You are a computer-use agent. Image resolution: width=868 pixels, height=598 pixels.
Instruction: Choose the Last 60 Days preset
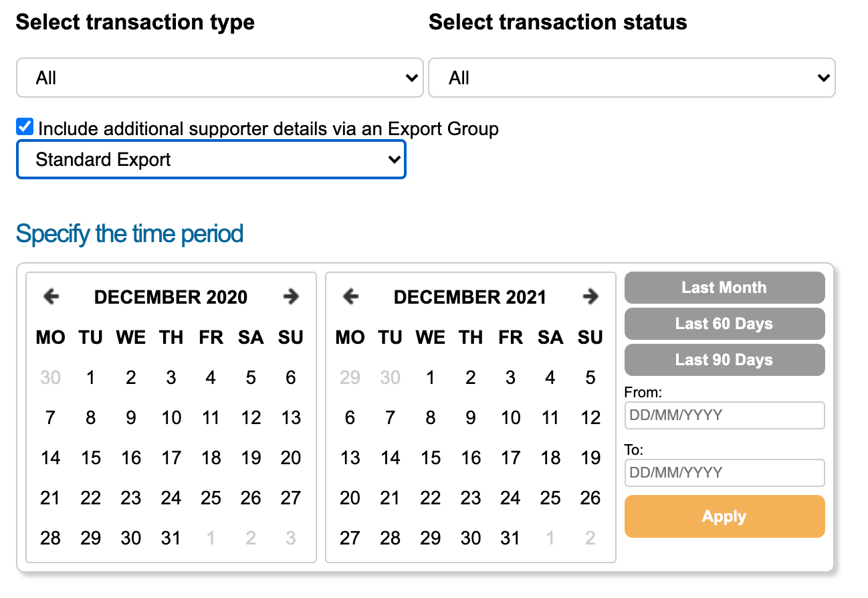point(724,324)
